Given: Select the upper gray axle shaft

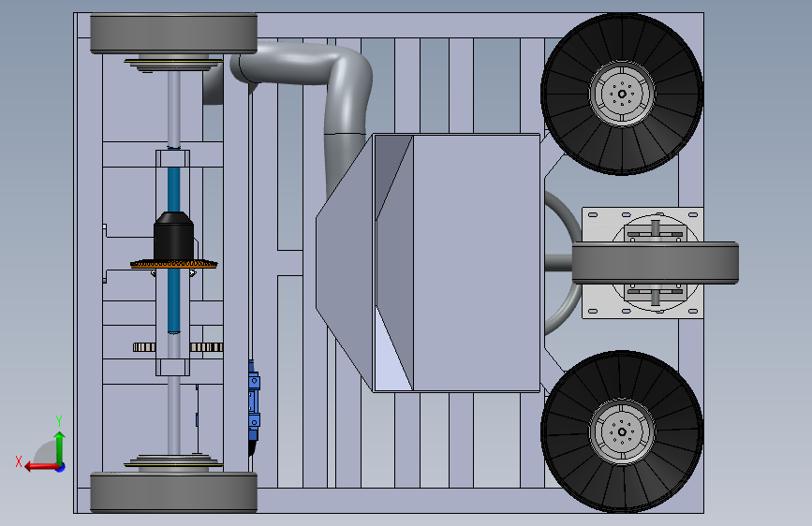Looking at the screenshot, I should [x=173, y=109].
